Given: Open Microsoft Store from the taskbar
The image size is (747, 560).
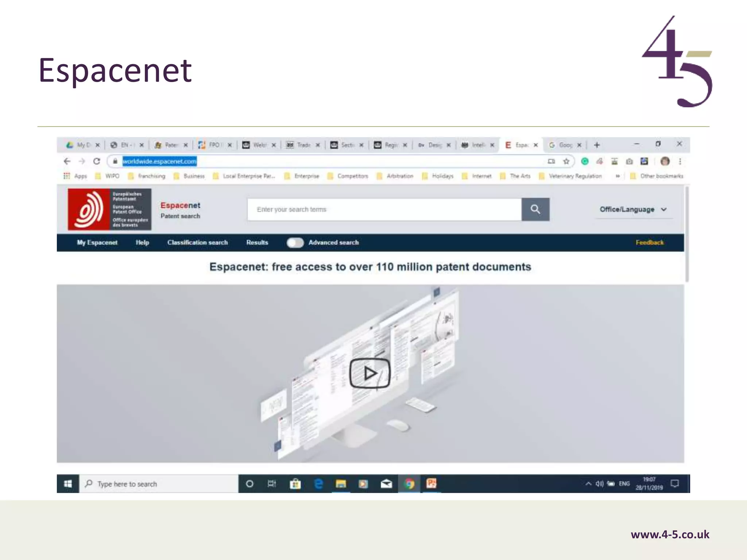Looking at the screenshot, I should pos(295,484).
